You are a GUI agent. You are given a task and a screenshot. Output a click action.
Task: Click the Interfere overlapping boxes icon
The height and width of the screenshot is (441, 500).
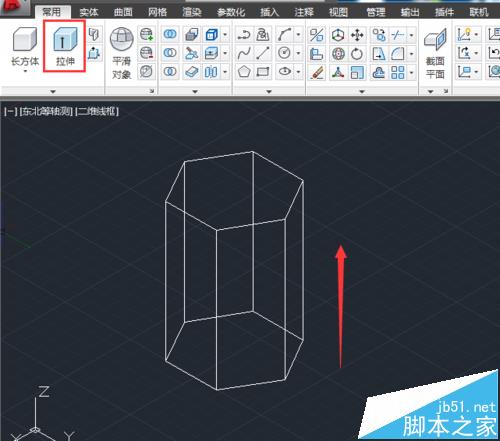coord(192,34)
